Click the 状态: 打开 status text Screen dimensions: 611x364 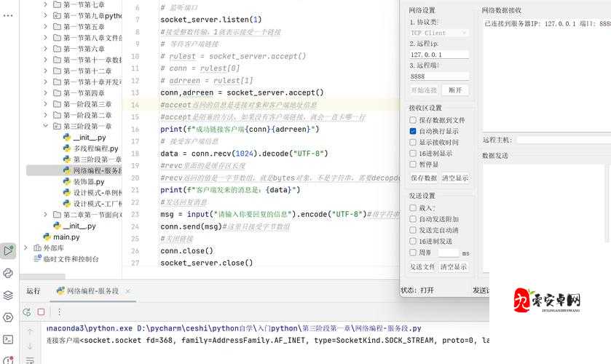(417, 290)
